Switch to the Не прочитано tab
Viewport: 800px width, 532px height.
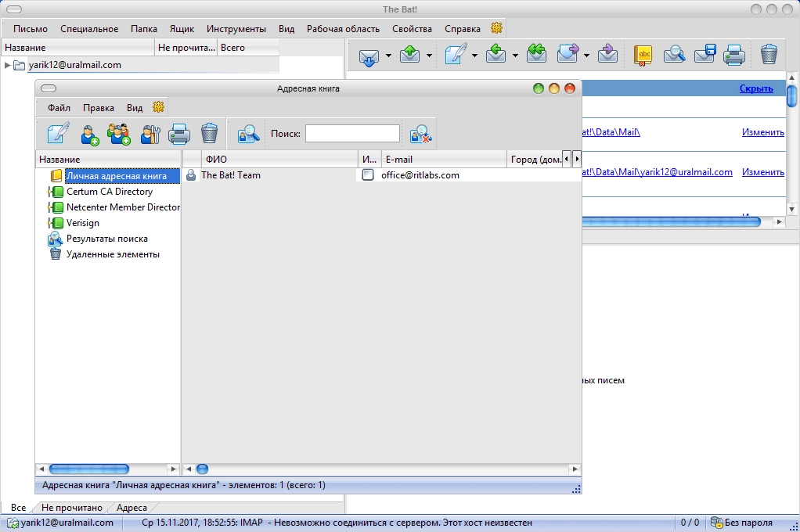click(71, 508)
